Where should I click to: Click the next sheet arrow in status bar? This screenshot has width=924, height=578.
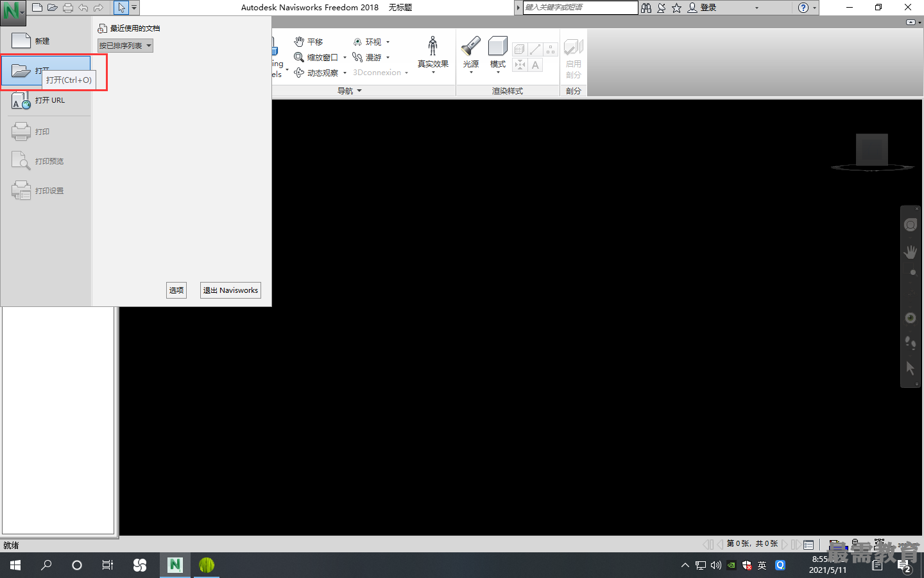[x=785, y=544]
